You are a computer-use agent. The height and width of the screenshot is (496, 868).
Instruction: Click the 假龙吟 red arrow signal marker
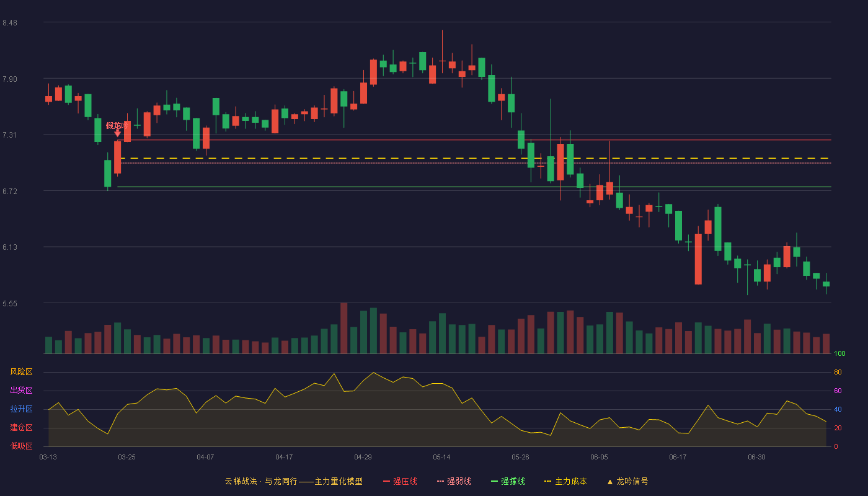[x=117, y=133]
